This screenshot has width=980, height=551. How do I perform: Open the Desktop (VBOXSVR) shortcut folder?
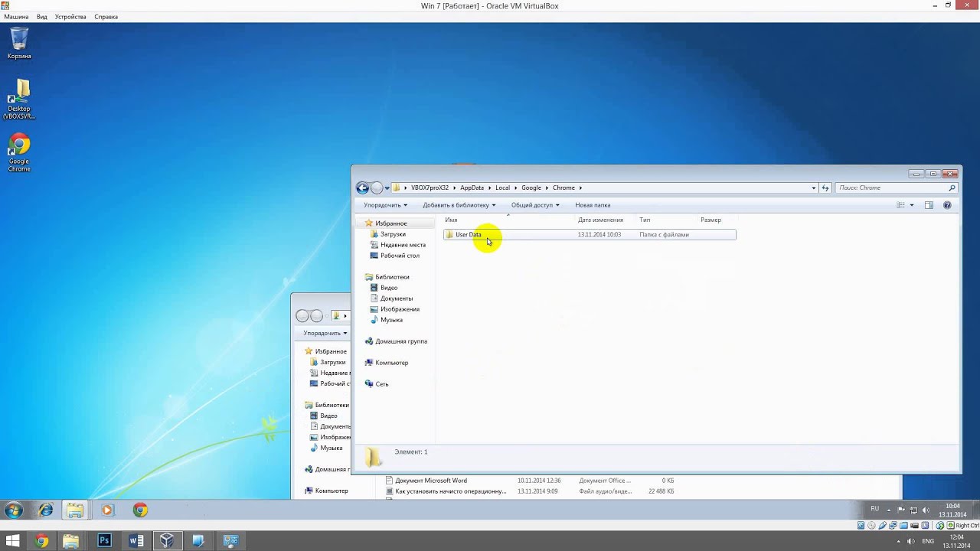(19, 99)
